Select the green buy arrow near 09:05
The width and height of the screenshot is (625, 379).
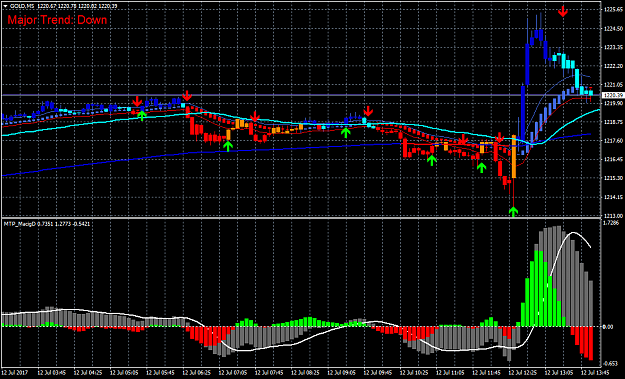(x=346, y=133)
